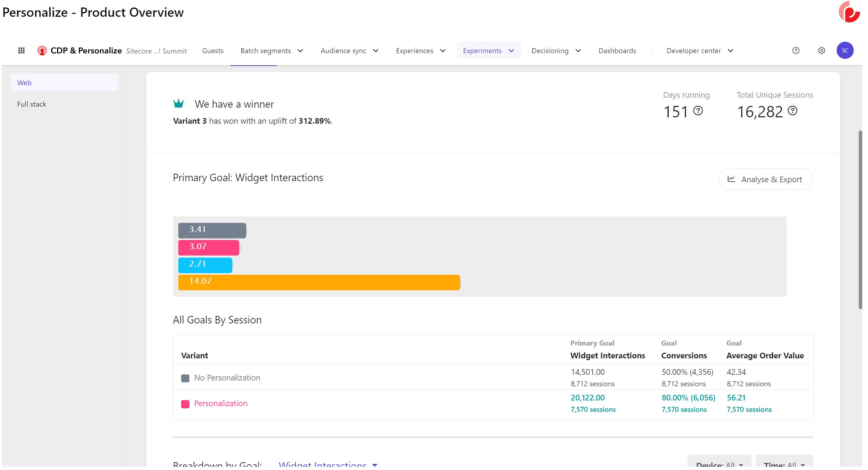Click Total Unique Sessions info icon
868x470 pixels.
792,111
